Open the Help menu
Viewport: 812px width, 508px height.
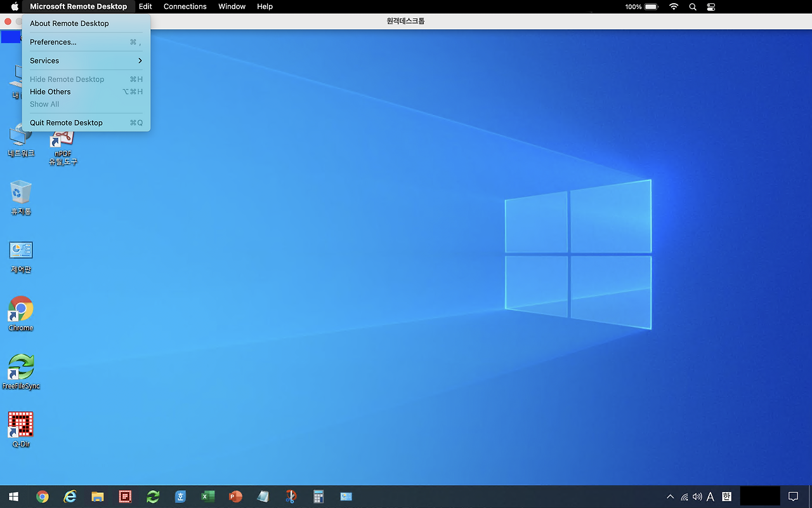(x=265, y=6)
